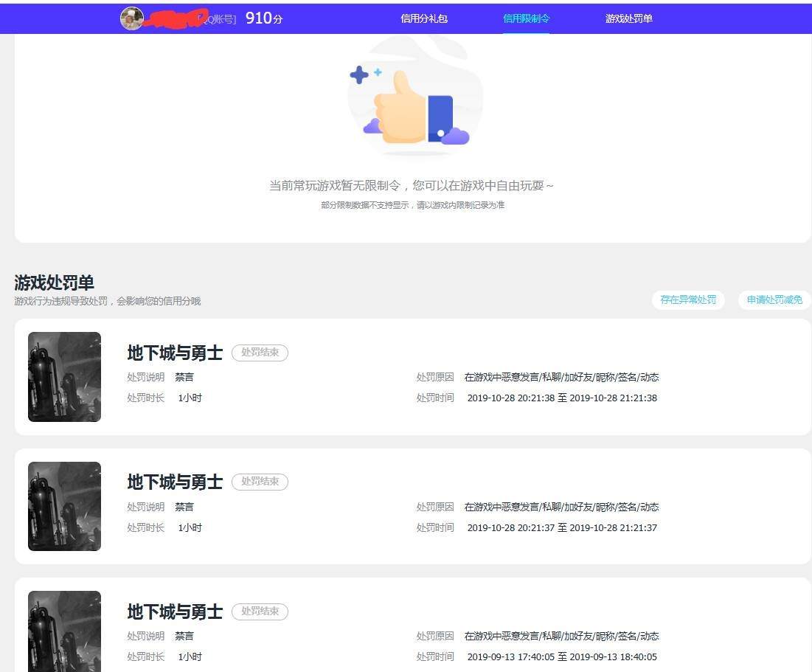Viewport: 812px width, 672px height.
Task: Open the 信用分礼包 tab
Action: click(x=423, y=18)
